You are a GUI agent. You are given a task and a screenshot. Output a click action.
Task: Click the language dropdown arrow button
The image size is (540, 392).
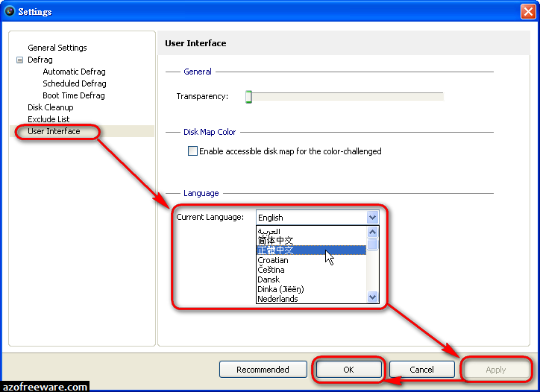point(372,218)
